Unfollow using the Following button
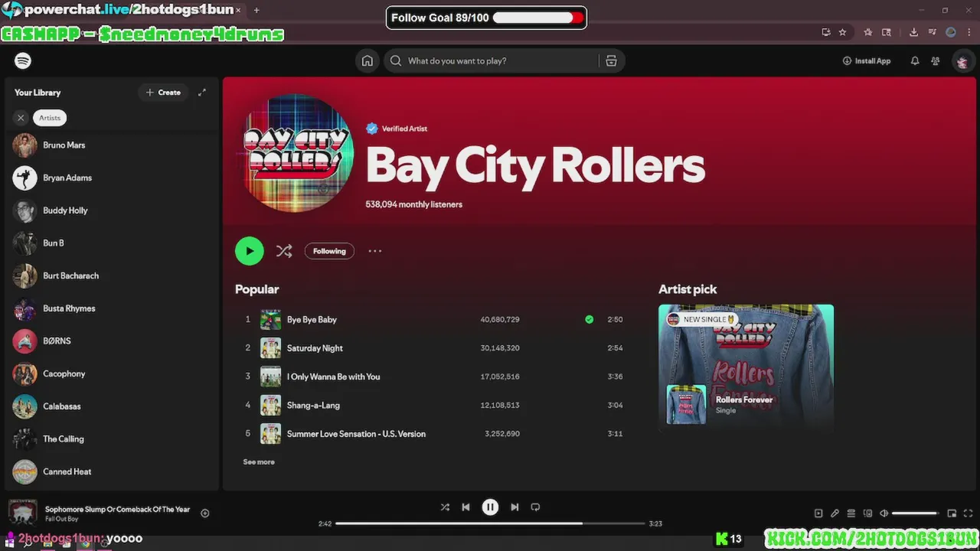This screenshot has height=551, width=980. 329,251
